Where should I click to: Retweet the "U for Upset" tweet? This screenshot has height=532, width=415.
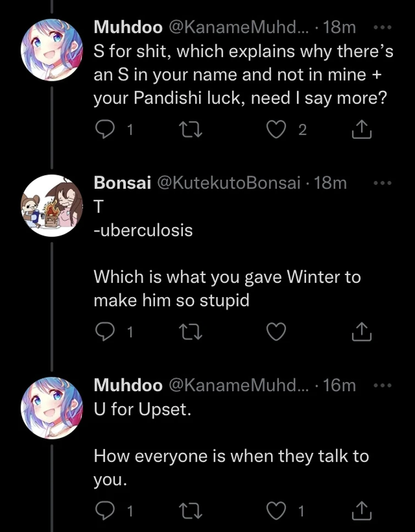pyautogui.click(x=191, y=511)
